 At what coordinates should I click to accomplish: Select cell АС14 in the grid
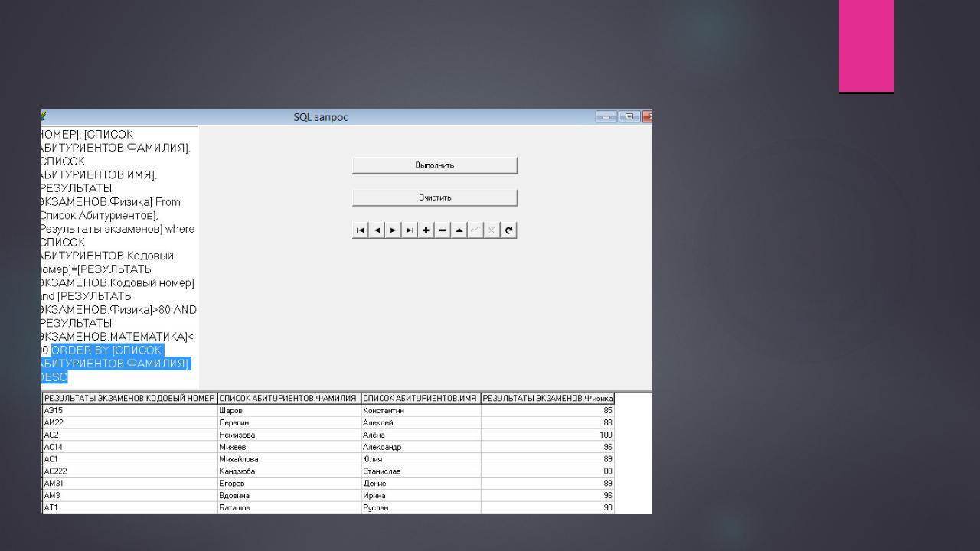click(x=129, y=447)
